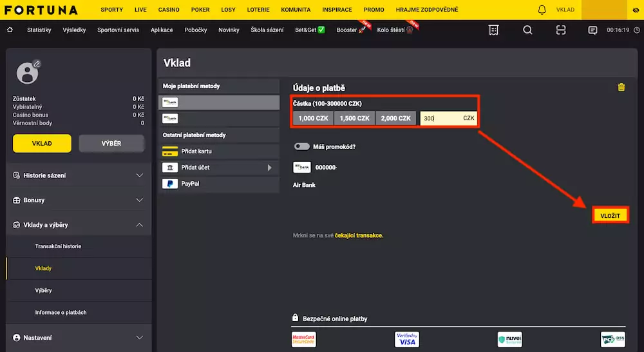
Task: Click VKLAD link in top bar
Action: (565, 10)
